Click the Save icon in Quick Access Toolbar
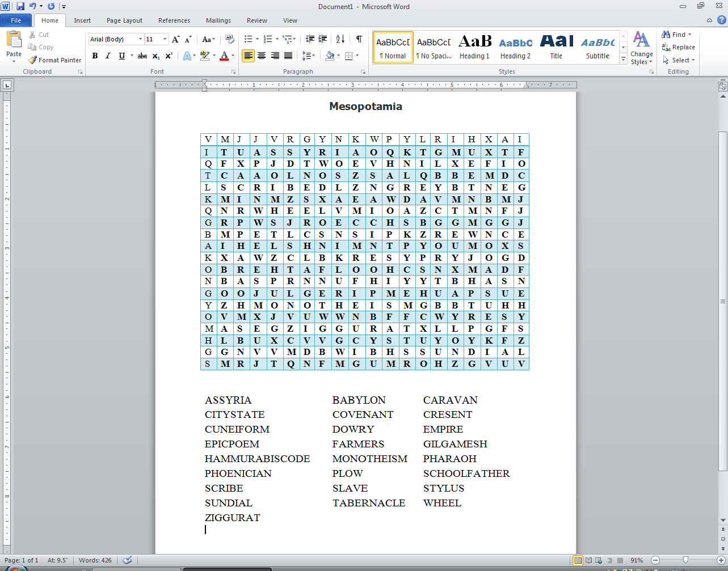This screenshot has height=571, width=728. click(20, 6)
